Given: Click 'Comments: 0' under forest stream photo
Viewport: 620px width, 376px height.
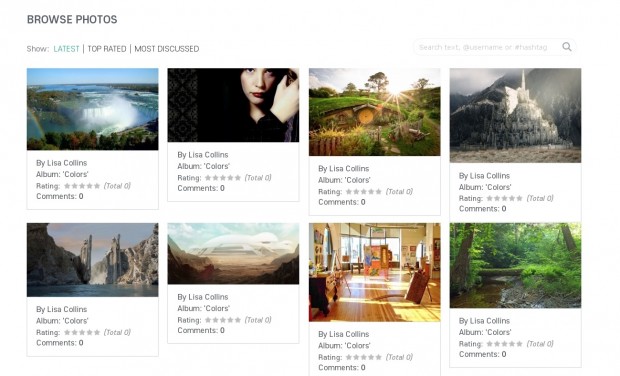Looking at the screenshot, I should point(483,354).
